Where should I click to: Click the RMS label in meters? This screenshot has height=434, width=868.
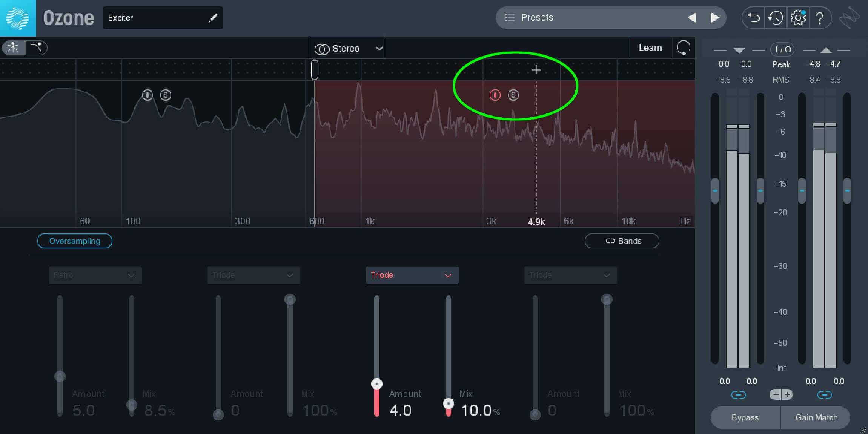click(x=781, y=80)
